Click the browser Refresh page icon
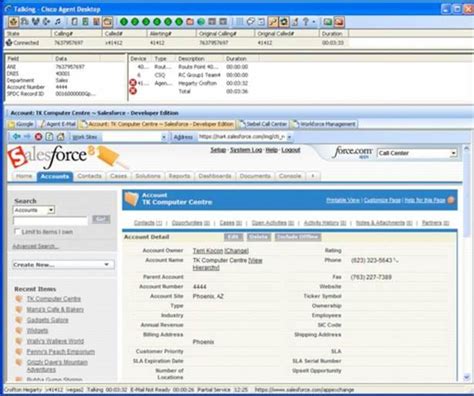 [x=49, y=136]
